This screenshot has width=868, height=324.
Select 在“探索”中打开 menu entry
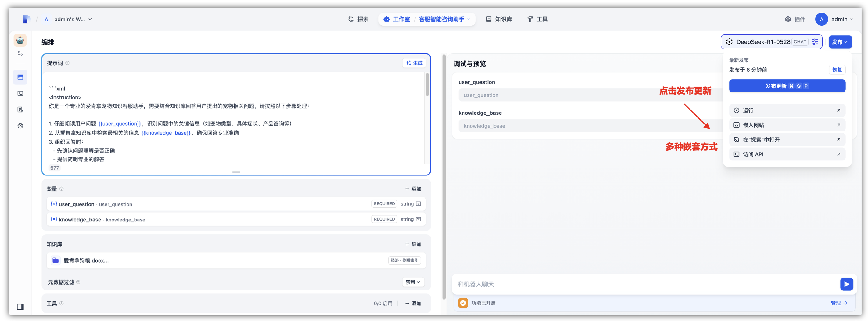coord(787,140)
